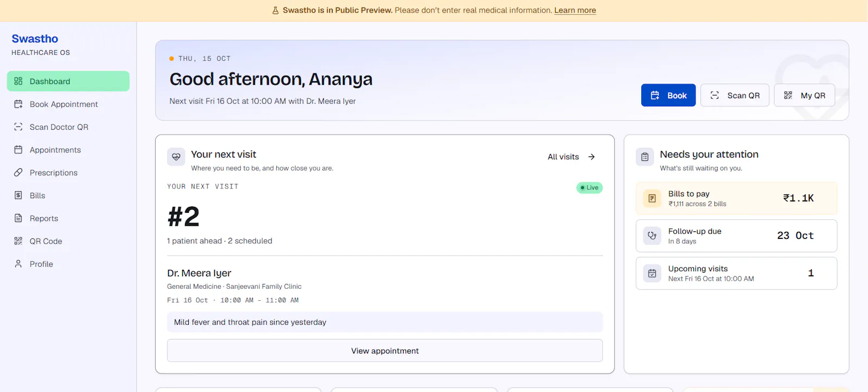Go to Book Appointment in the sidebar
The height and width of the screenshot is (392, 868).
coord(68,104)
